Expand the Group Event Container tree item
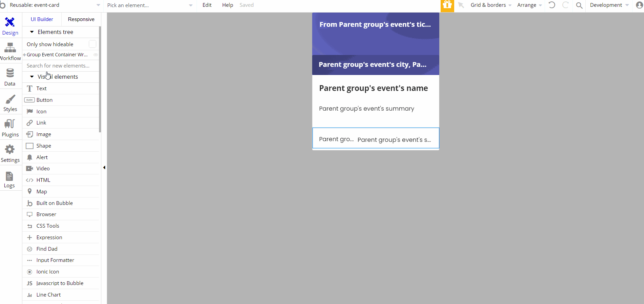The width and height of the screenshot is (644, 304). [24, 55]
